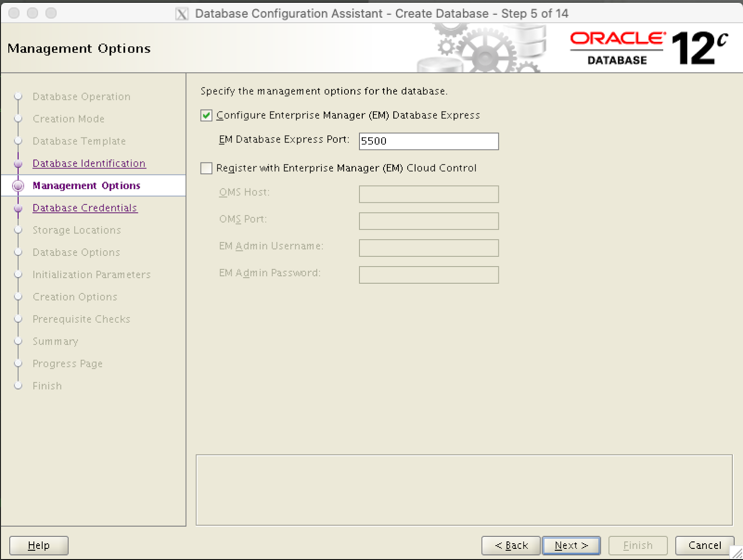The width and height of the screenshot is (743, 560).
Task: Uncheck Configure Enterprise Manager Database Express checkbox
Action: point(206,115)
